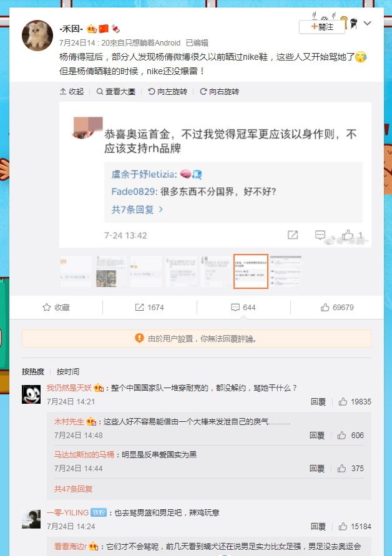
Task: Click the upward arrow icon beside 收起
Action: tap(63, 92)
